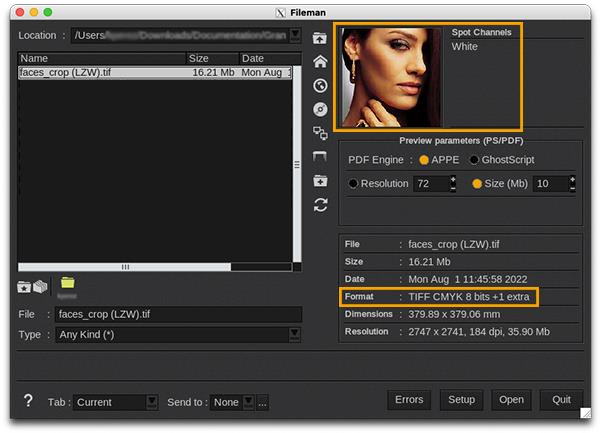Add current folder to favorites

click(24, 286)
